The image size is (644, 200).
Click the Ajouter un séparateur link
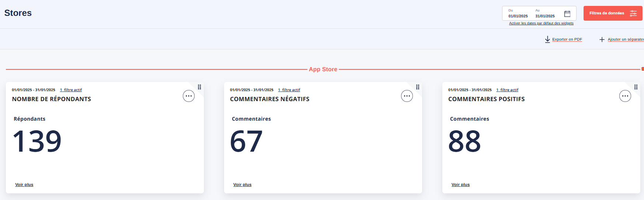coord(625,39)
